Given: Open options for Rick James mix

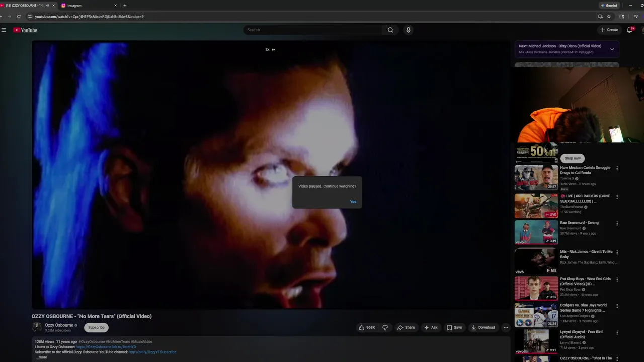Looking at the screenshot, I should [617, 252].
